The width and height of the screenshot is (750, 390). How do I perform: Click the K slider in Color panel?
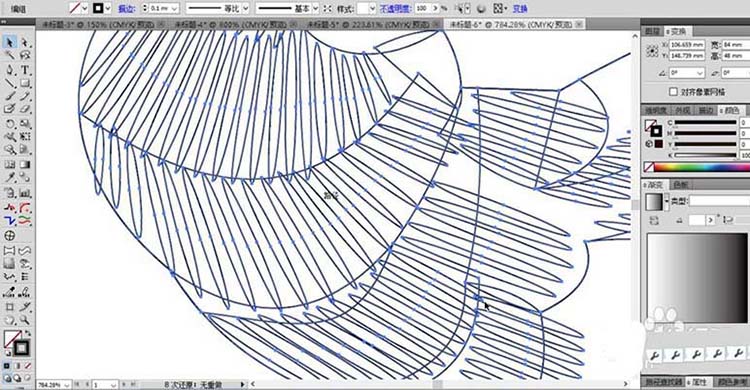point(705,156)
